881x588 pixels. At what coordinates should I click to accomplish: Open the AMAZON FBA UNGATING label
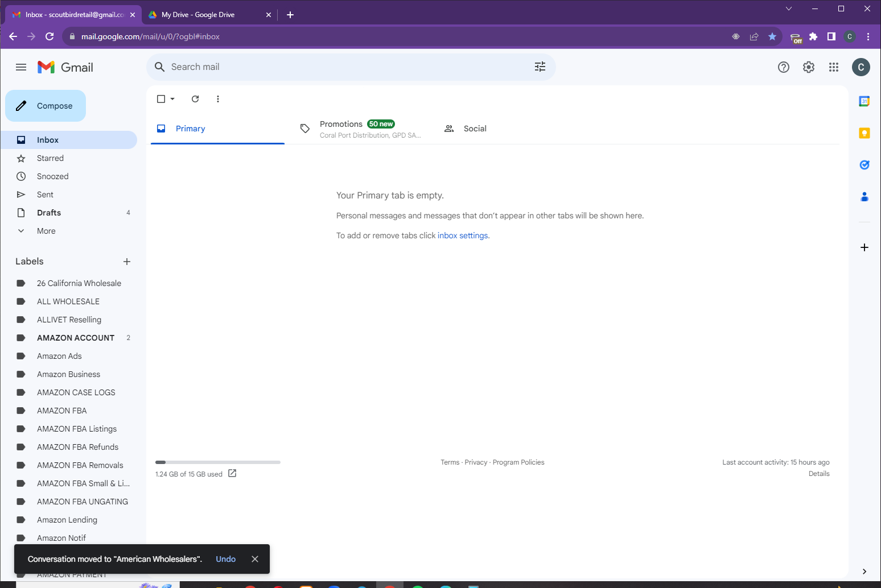tap(69, 502)
